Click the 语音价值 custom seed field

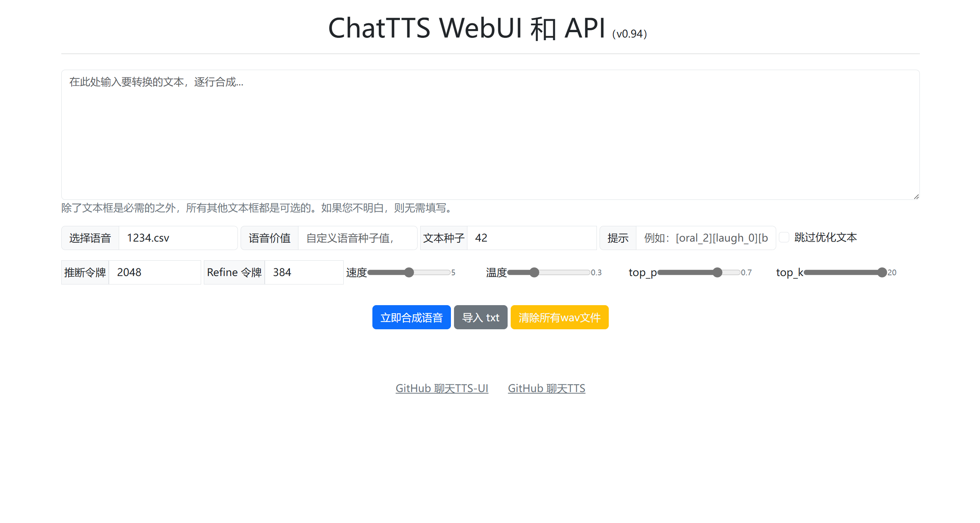point(357,238)
